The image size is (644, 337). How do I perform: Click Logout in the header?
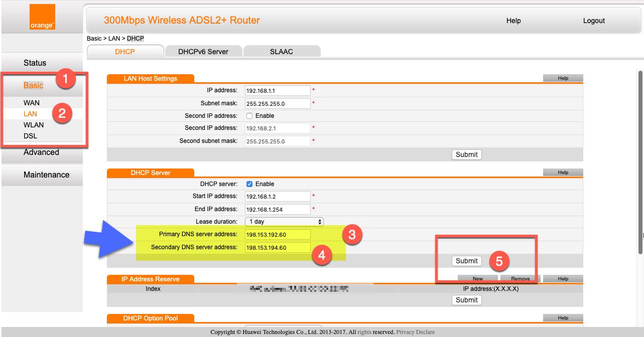tap(594, 21)
